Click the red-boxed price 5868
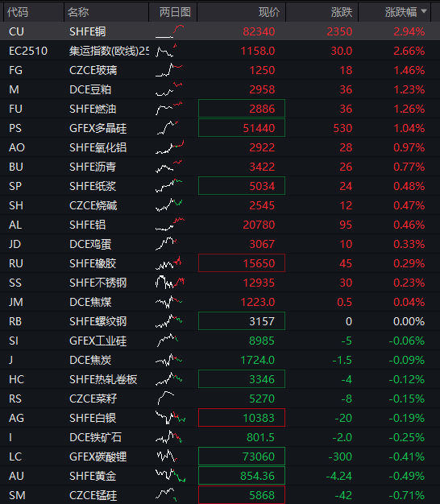440x504 pixels. click(x=242, y=494)
